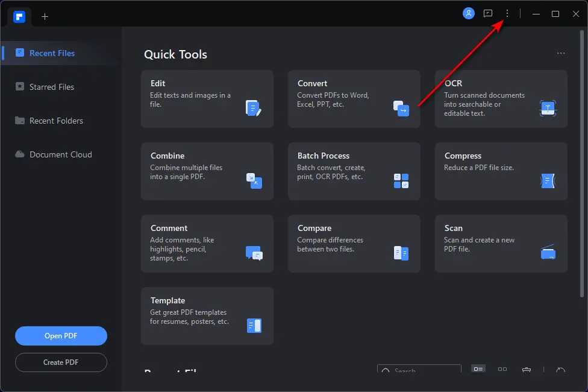Launch the Edit tool icon
The width and height of the screenshot is (588, 392).
(254, 108)
